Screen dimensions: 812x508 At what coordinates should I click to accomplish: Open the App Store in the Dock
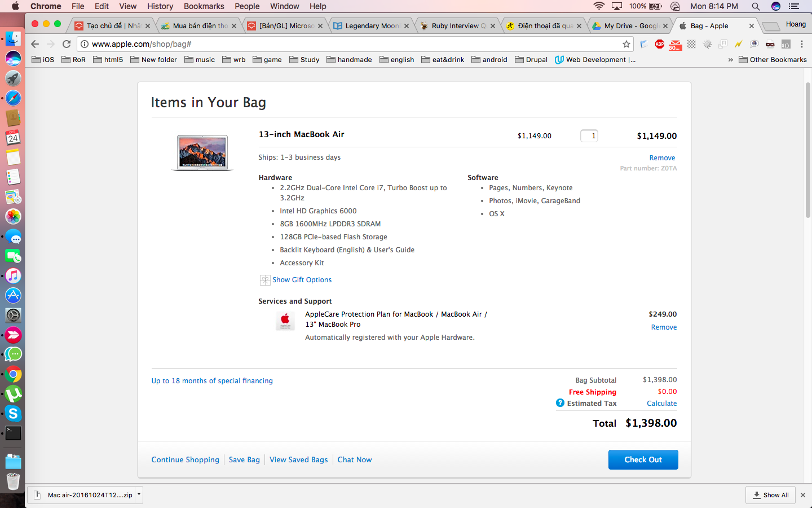[13, 295]
